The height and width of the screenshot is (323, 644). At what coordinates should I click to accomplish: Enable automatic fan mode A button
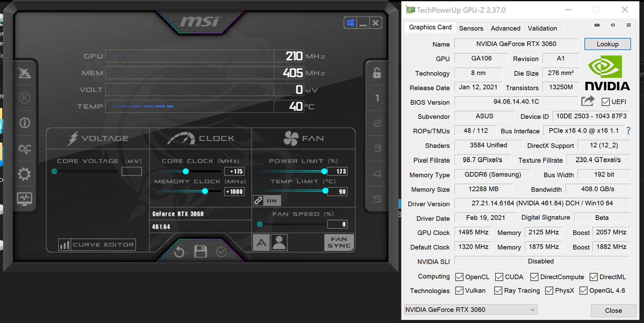coord(262,242)
